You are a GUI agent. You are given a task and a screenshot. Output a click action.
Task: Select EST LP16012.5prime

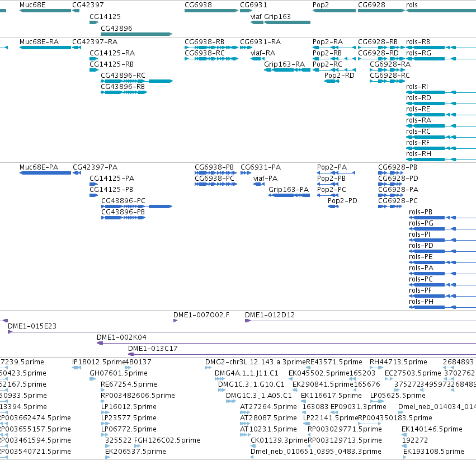[x=129, y=407]
